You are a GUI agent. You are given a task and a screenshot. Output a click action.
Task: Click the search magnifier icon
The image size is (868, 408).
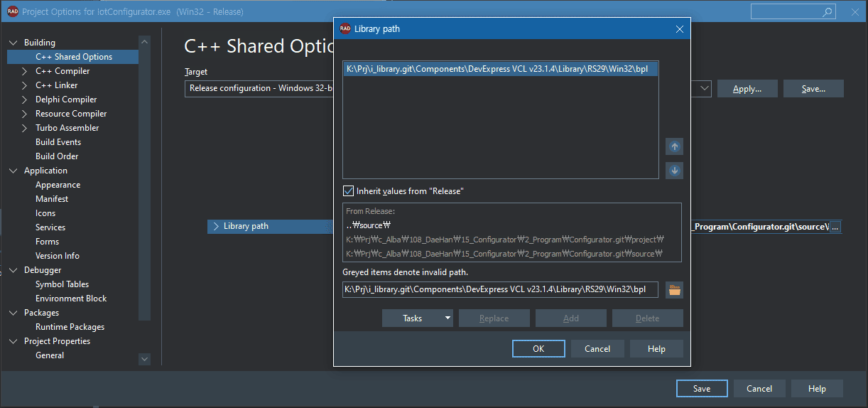coord(827,12)
